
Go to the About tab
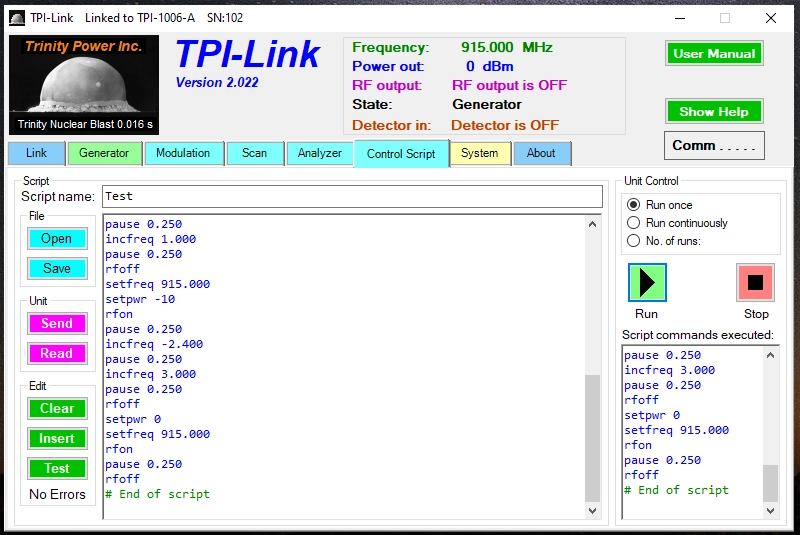[541, 153]
